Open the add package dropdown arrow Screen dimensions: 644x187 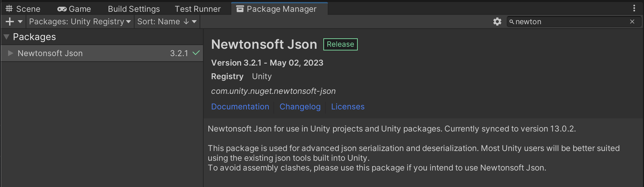pyautogui.click(x=20, y=22)
